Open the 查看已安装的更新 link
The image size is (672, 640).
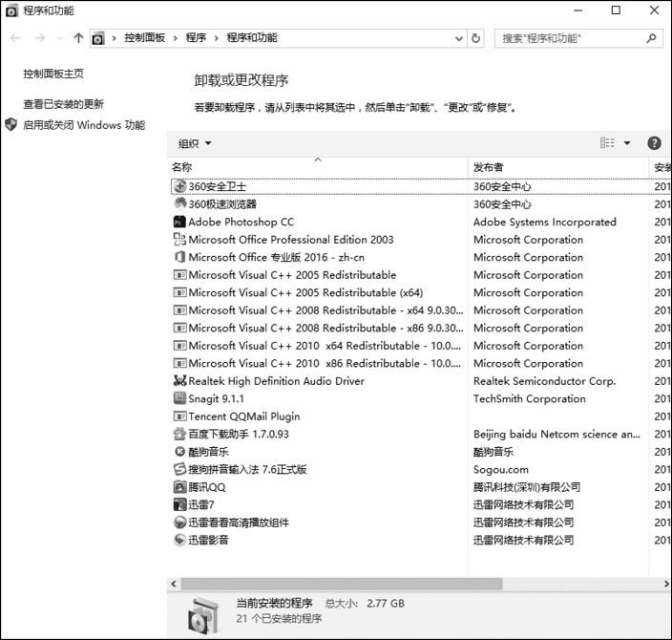[x=63, y=104]
